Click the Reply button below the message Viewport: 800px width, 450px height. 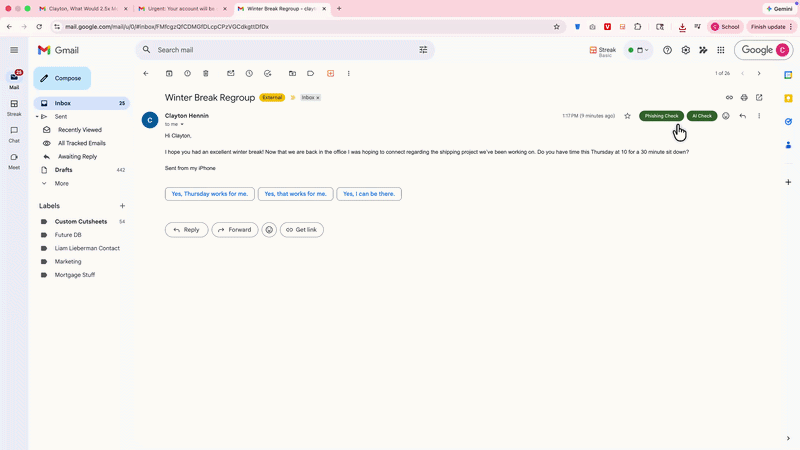(186, 230)
